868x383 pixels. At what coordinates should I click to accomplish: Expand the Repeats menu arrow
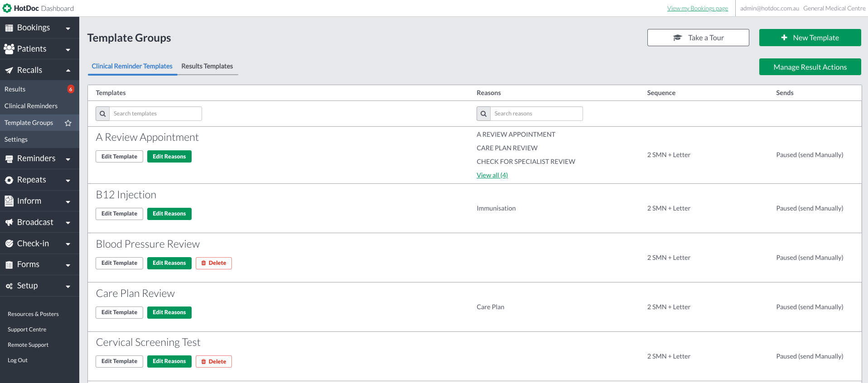(x=68, y=181)
